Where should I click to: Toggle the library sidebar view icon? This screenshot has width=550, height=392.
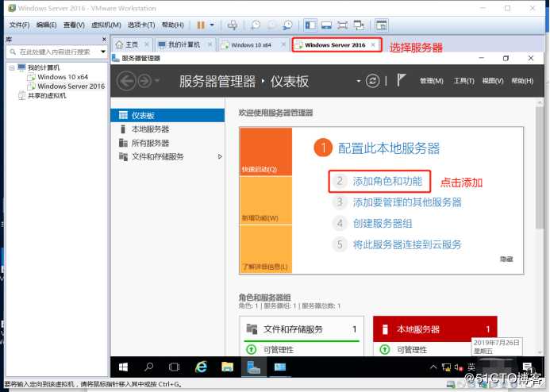click(x=310, y=25)
